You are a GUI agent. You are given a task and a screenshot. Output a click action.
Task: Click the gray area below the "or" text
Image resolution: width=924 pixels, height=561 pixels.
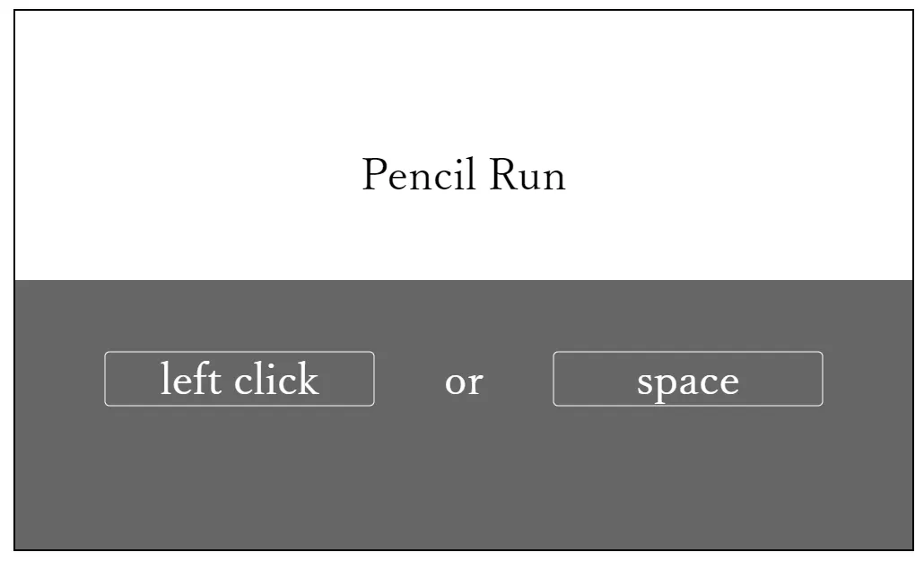click(x=464, y=448)
